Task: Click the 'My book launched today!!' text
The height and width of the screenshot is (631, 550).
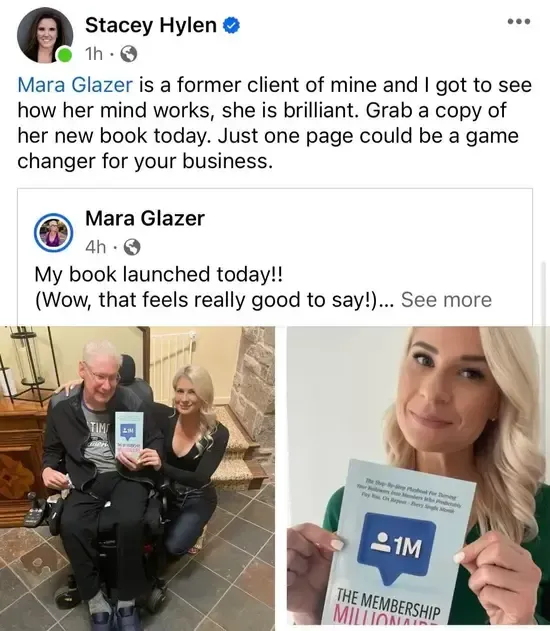Action: tap(159, 274)
